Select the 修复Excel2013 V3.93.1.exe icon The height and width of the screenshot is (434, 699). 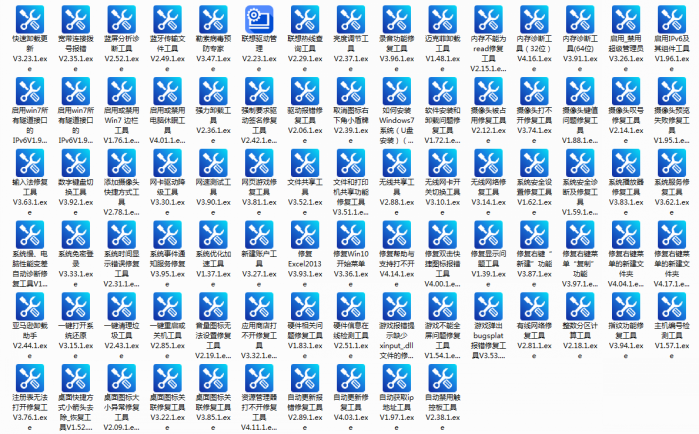coord(305,235)
